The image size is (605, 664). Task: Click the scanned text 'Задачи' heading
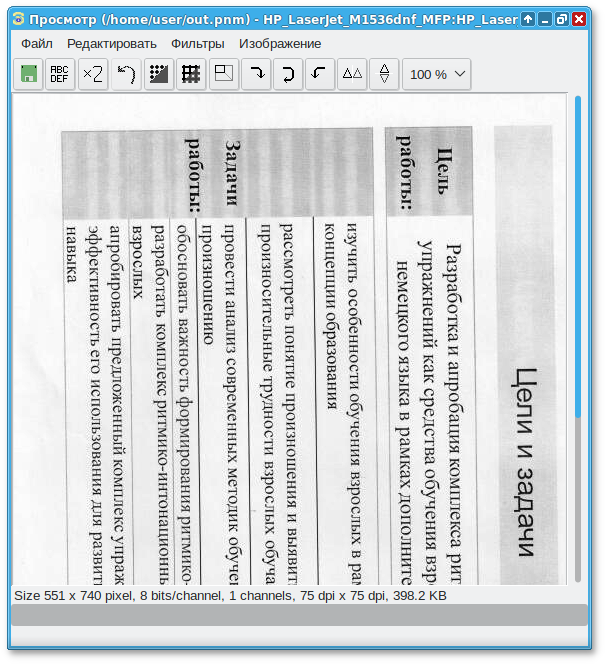[x=232, y=173]
